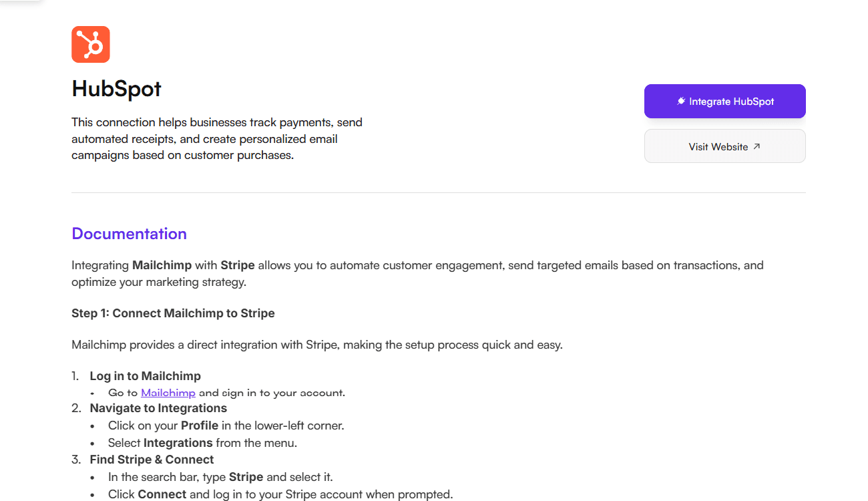The height and width of the screenshot is (501, 868).
Task: Follow the Mailchimp hyperlink in step 1
Action: point(168,393)
